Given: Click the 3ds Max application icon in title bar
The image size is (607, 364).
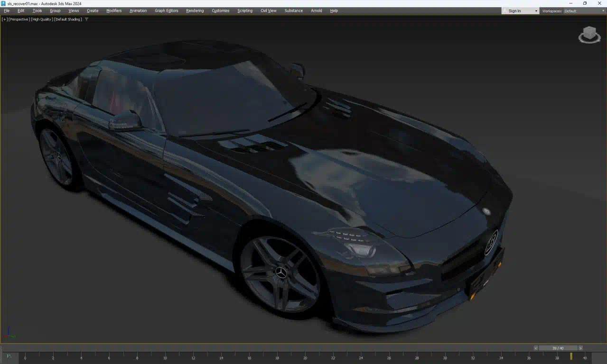Looking at the screenshot, I should 3,3.
